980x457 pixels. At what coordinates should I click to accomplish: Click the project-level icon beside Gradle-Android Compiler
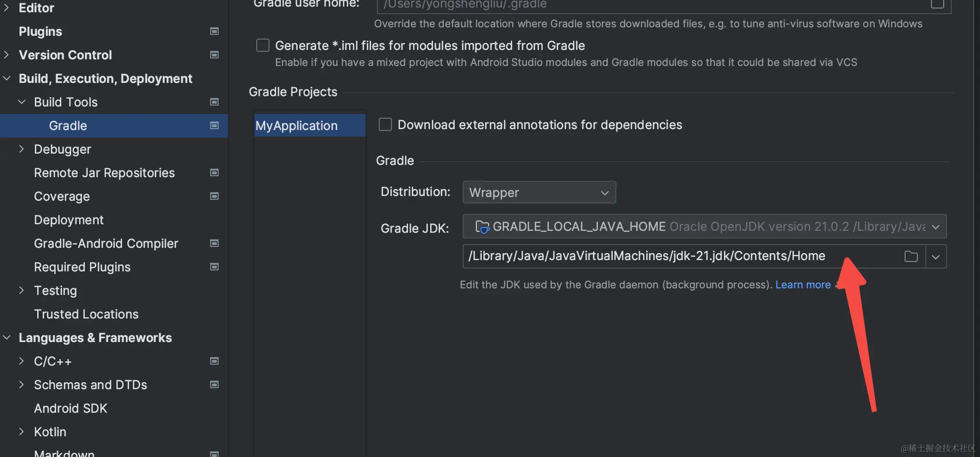pos(214,244)
